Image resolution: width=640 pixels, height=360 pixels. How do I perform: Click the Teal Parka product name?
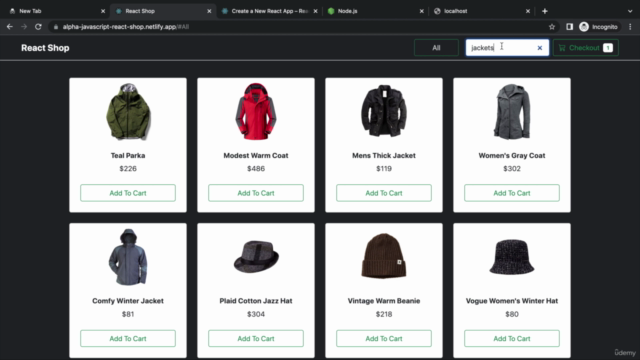pyautogui.click(x=128, y=156)
